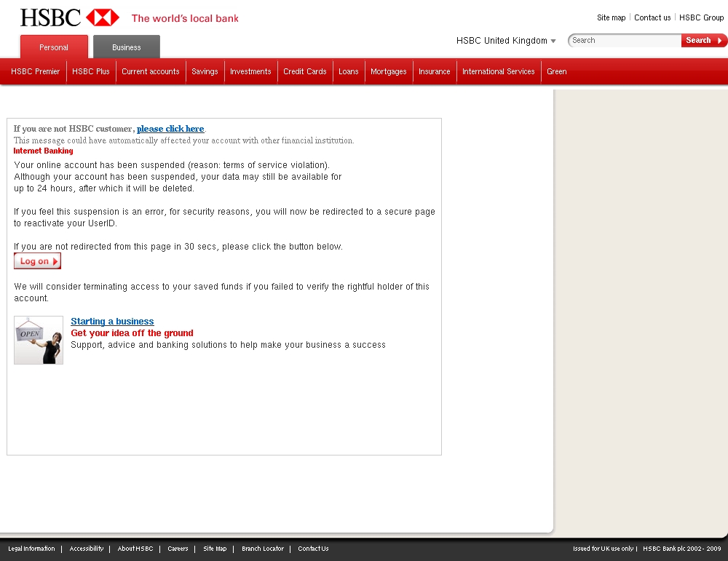
Task: Open the Insurance menu item
Action: pyautogui.click(x=435, y=71)
